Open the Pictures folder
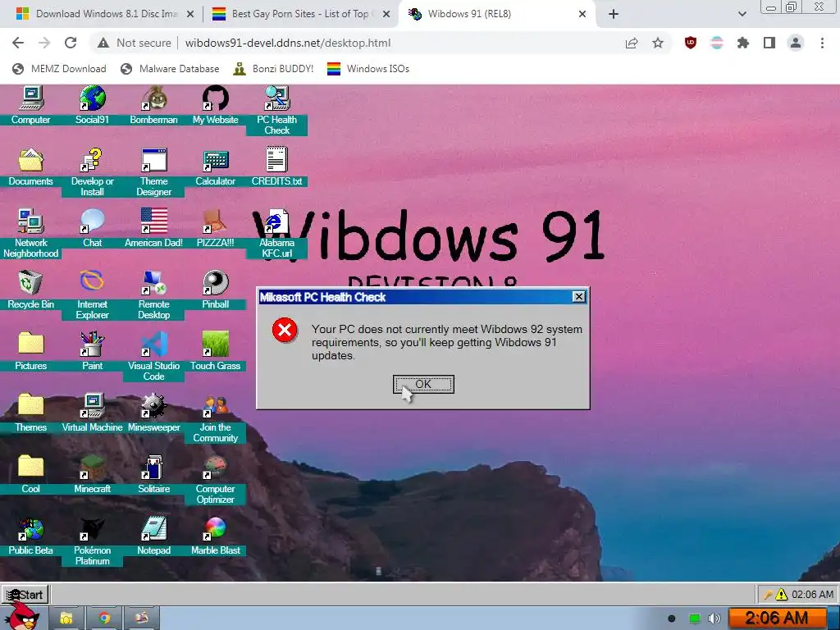 (30, 351)
